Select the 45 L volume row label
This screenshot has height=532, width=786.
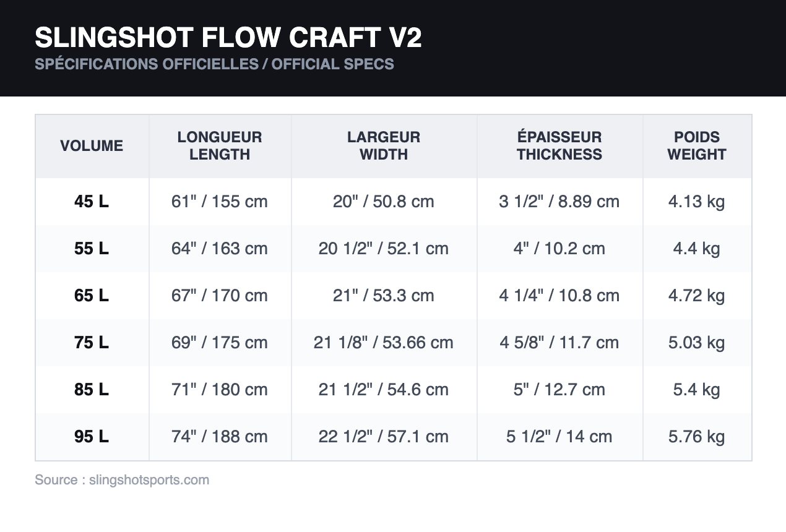pyautogui.click(x=92, y=202)
